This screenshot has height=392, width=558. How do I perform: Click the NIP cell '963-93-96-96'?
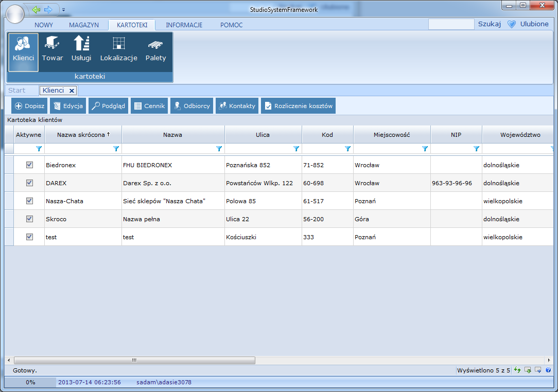click(456, 183)
